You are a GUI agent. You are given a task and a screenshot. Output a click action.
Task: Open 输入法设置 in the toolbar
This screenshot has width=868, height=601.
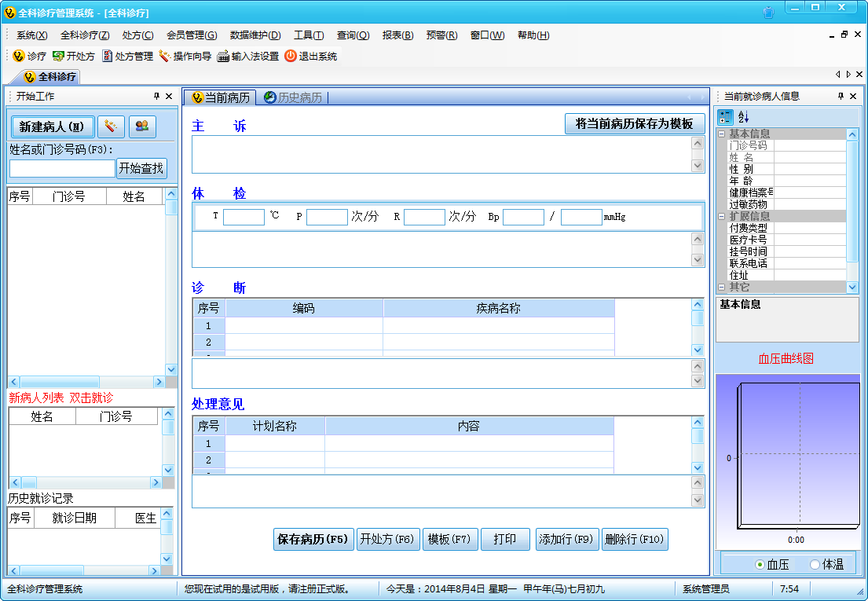[x=248, y=56]
